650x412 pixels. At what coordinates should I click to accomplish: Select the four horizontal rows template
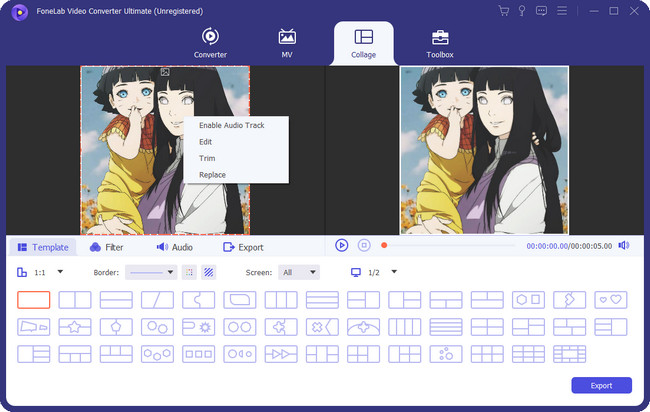coord(446,327)
